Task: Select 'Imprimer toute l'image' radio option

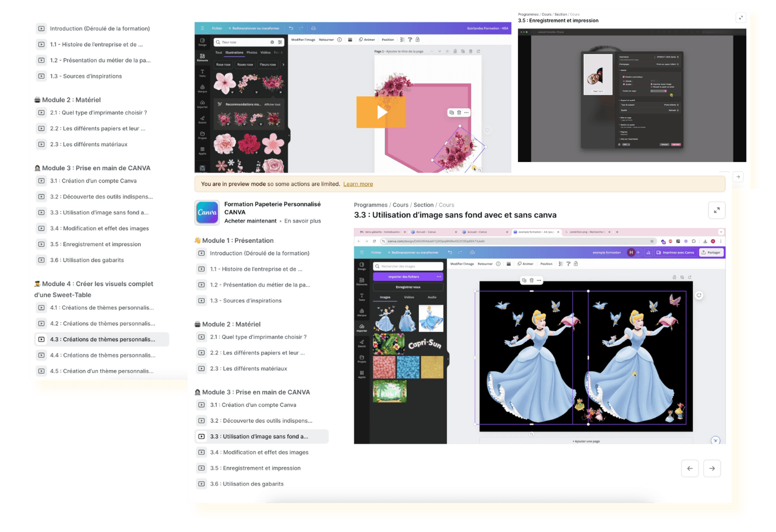Action: click(x=651, y=84)
